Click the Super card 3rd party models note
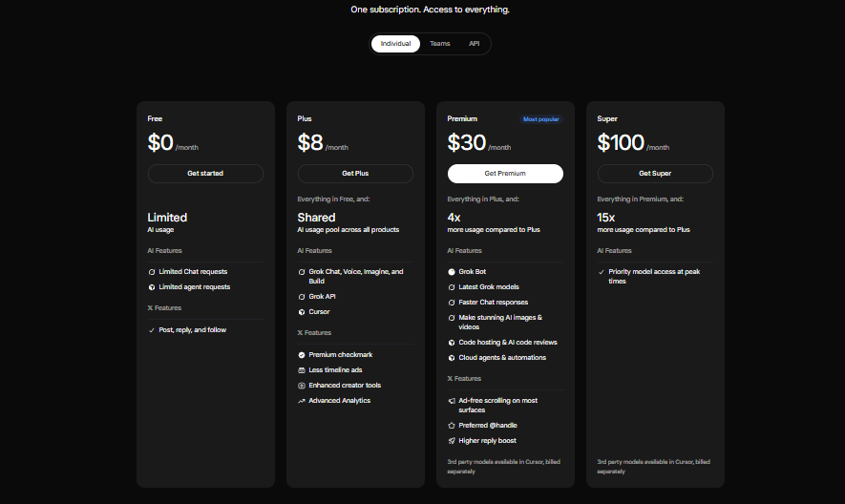The width and height of the screenshot is (845, 504). click(x=653, y=467)
